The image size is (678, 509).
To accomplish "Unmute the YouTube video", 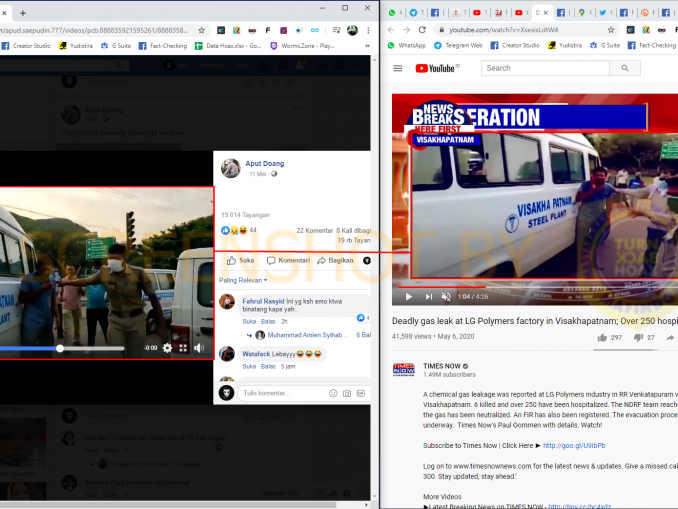I will (x=446, y=297).
